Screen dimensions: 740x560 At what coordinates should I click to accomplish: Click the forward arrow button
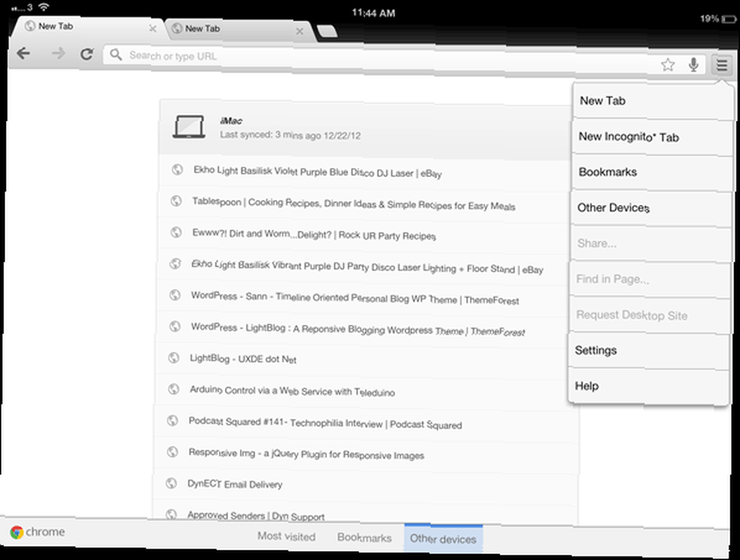point(58,54)
